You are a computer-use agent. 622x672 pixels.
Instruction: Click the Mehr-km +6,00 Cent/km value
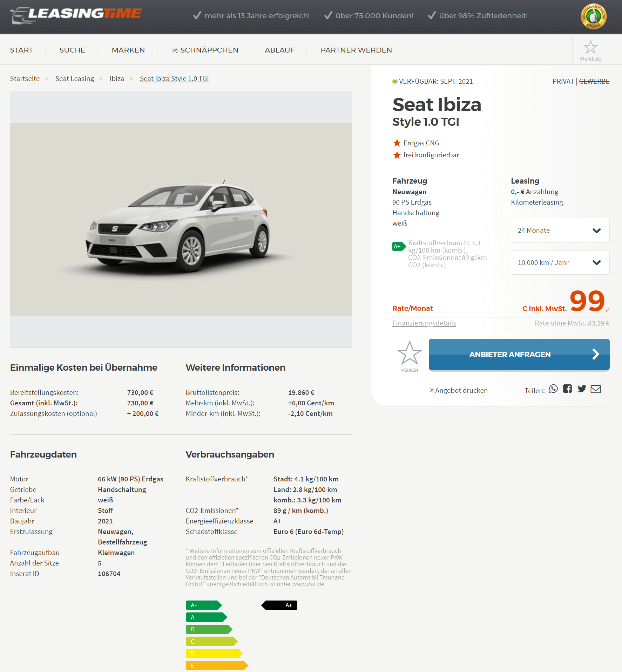click(x=311, y=403)
